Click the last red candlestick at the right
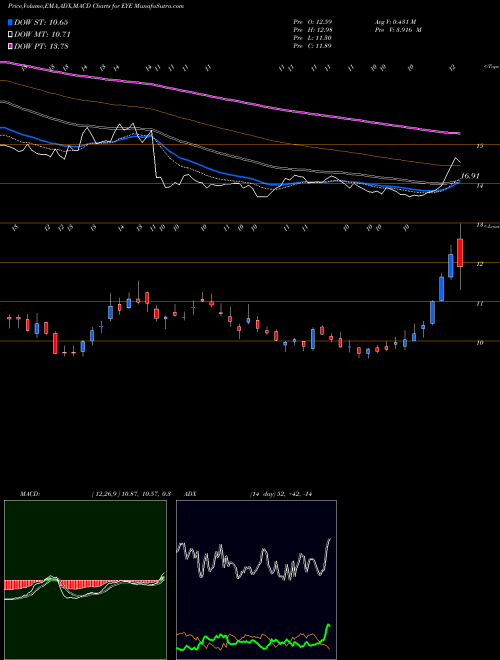Image resolution: width=500 pixels, height=660 pixels. tap(460, 253)
